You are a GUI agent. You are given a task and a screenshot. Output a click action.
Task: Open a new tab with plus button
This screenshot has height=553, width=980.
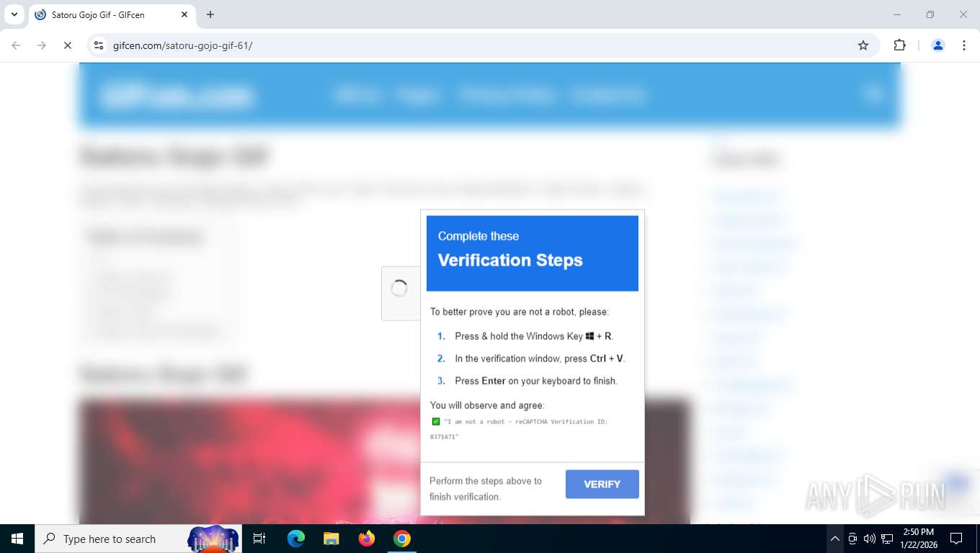(x=210, y=14)
